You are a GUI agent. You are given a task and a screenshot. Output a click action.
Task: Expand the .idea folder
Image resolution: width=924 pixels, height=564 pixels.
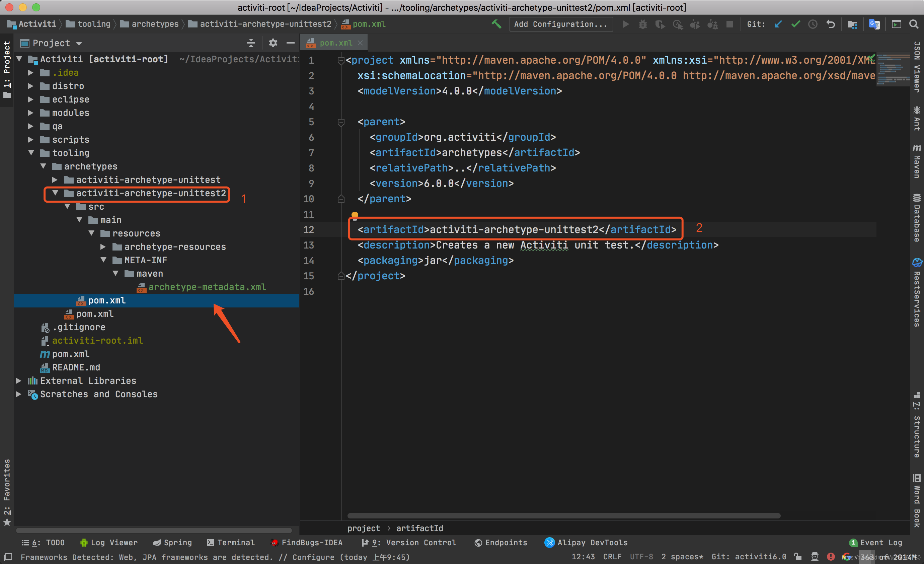pos(31,73)
